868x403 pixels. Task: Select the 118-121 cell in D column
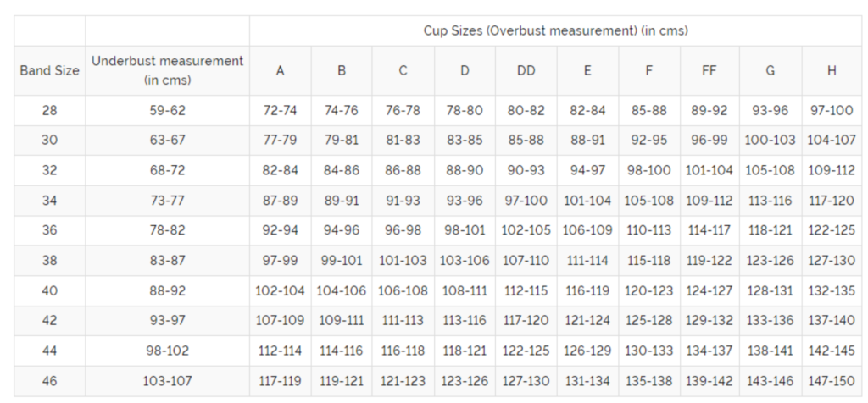[x=465, y=351]
